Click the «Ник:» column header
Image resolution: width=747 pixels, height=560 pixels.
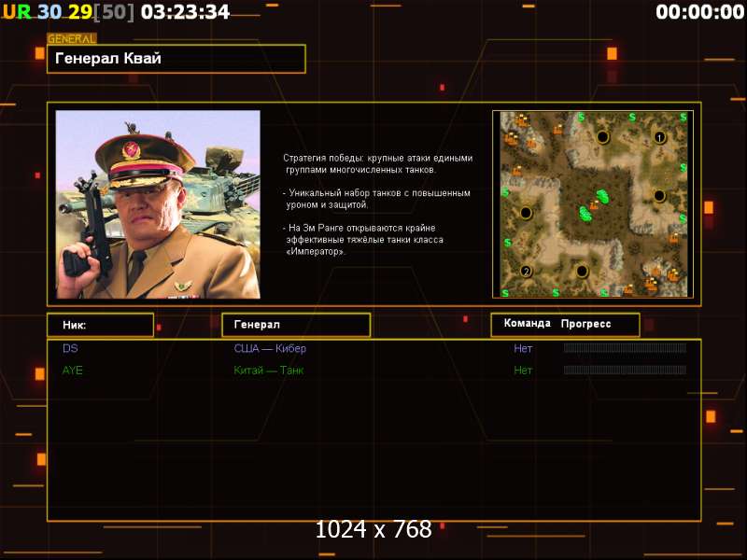click(x=100, y=325)
